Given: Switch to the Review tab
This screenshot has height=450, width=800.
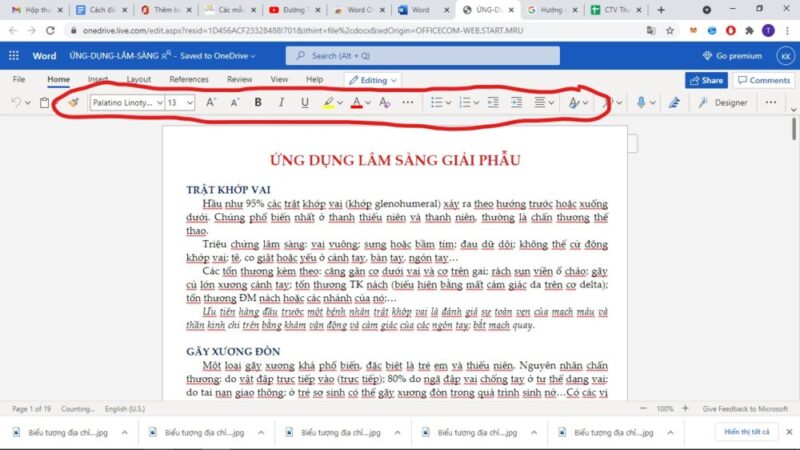Looking at the screenshot, I should (x=239, y=79).
